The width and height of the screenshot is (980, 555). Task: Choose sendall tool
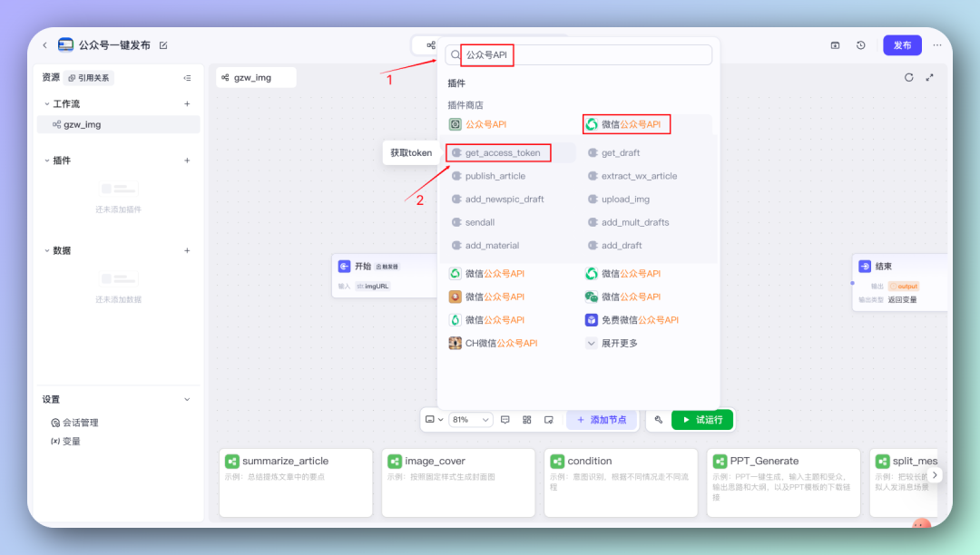[x=473, y=222]
